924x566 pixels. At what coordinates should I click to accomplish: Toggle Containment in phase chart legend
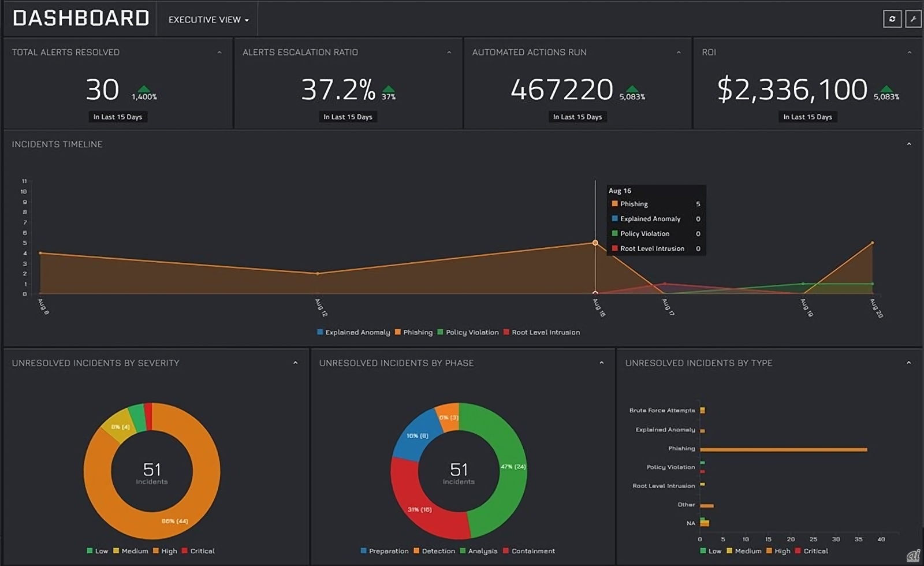[x=528, y=551]
